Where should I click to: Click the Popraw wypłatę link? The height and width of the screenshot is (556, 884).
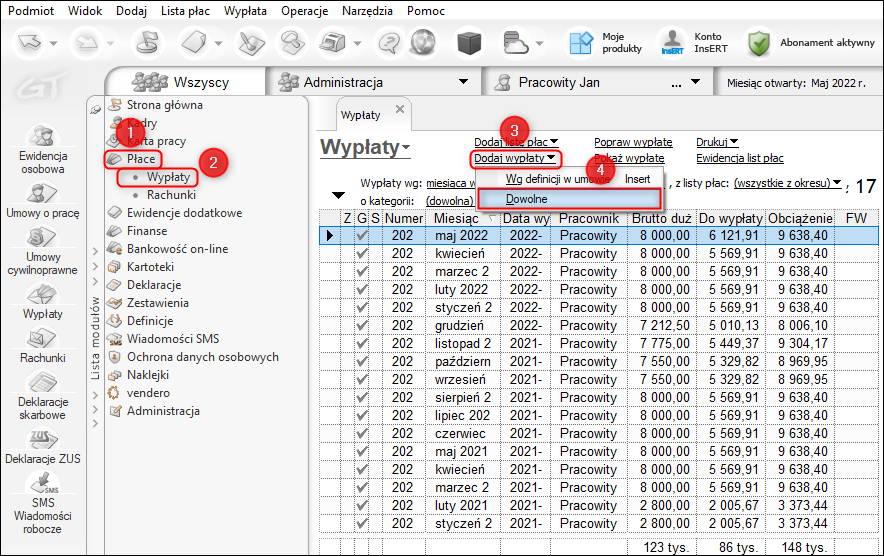click(633, 142)
